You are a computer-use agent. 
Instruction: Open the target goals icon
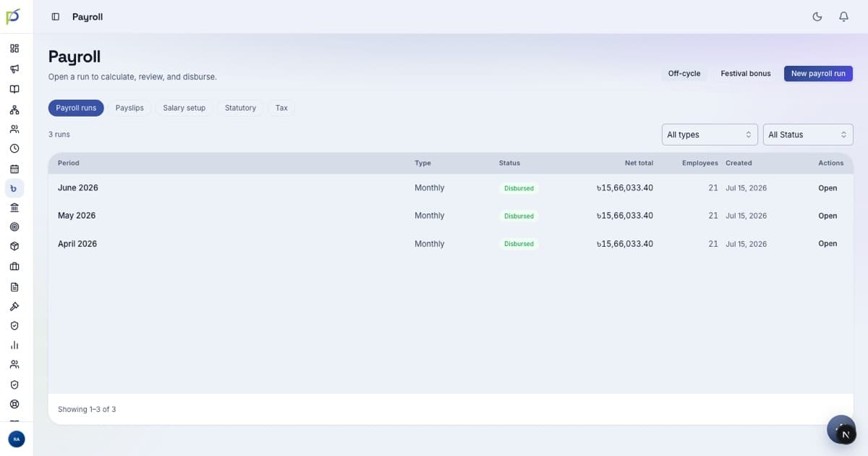pyautogui.click(x=14, y=227)
